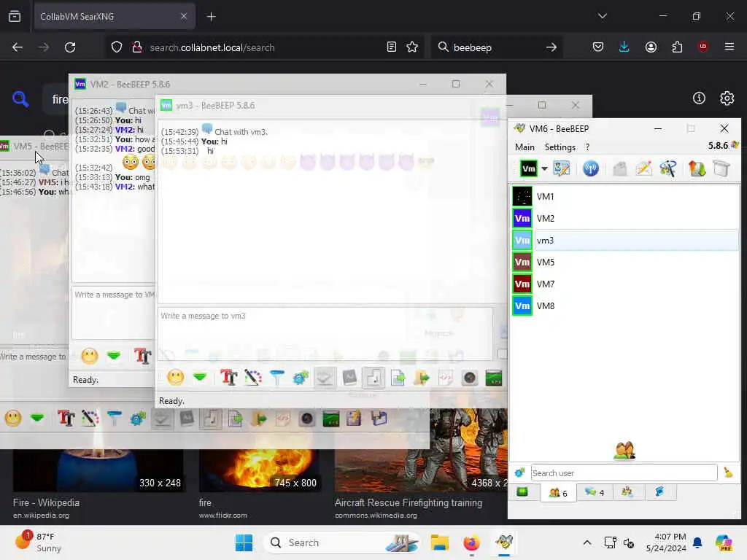
Task: Switch to the groups tab in VM6
Action: pos(627,492)
